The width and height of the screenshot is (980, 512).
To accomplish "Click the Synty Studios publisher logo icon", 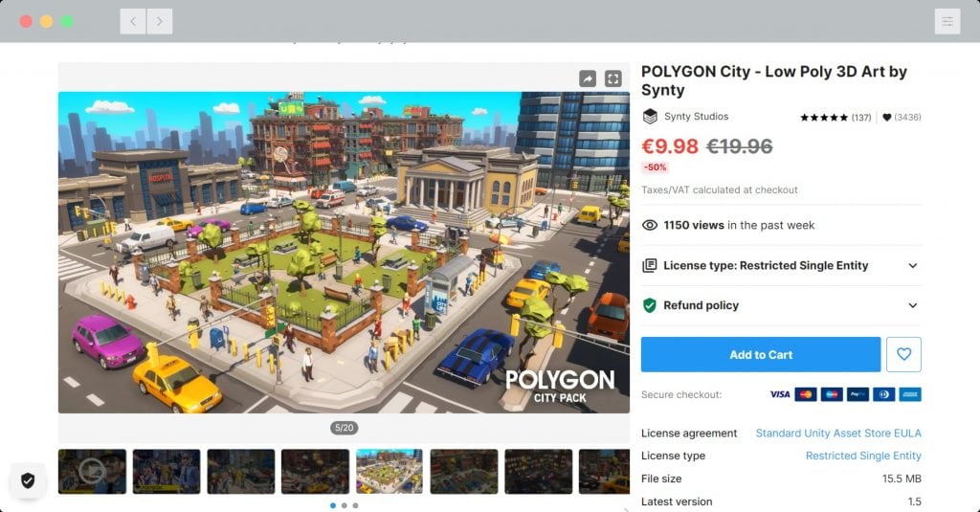I will pos(650,117).
